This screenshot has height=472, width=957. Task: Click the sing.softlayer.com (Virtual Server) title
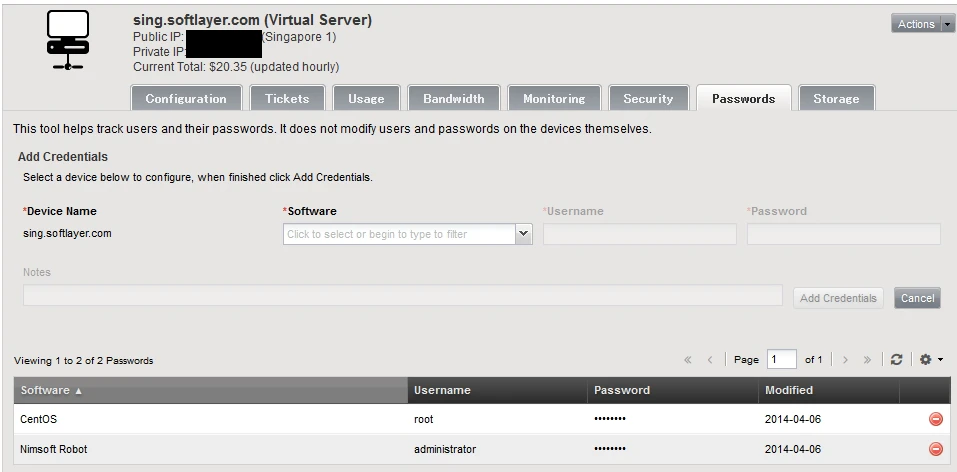pos(252,20)
